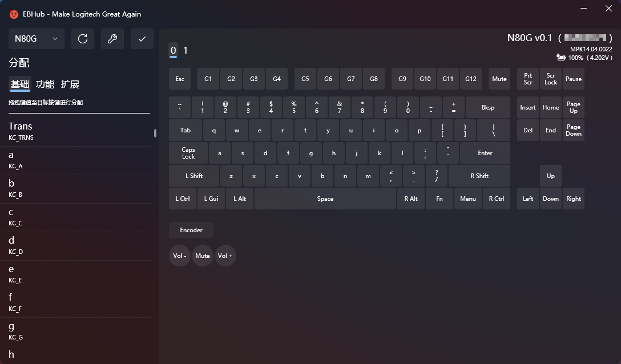
Task: Click the Encoder button
Action: (191, 230)
